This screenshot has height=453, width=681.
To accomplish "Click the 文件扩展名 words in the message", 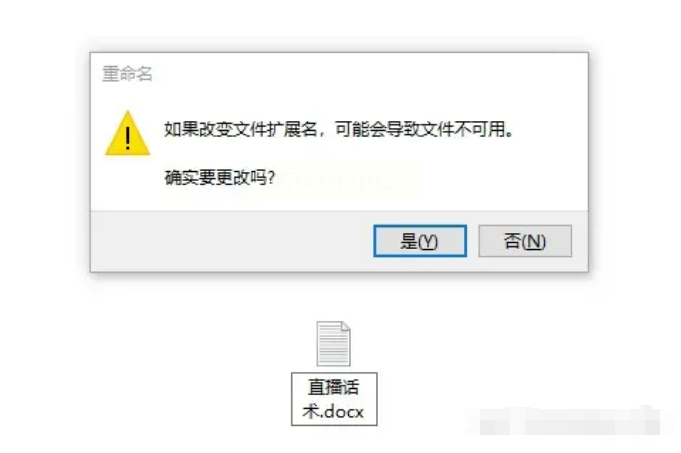I will tap(274, 129).
